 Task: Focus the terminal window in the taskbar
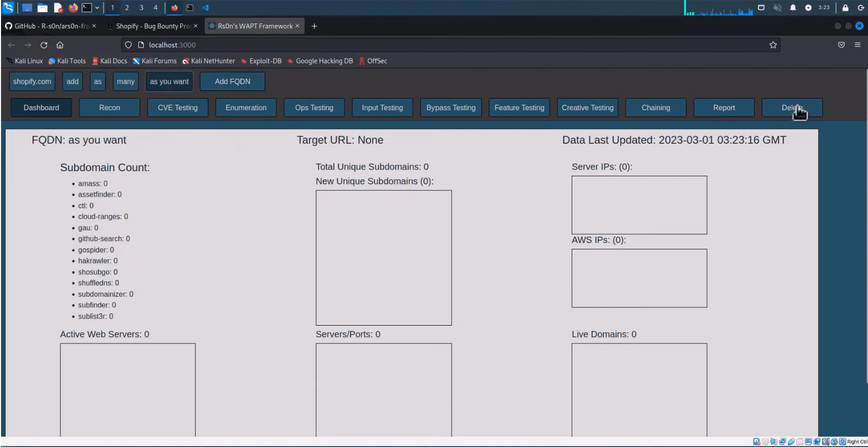point(190,8)
